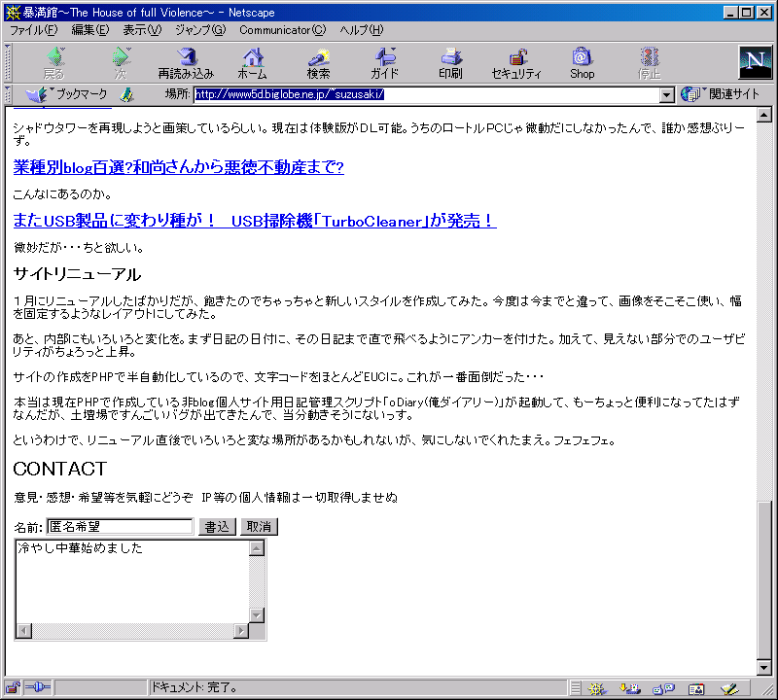
Task: Open the ジャンプ(G) menu
Action: click(x=200, y=30)
